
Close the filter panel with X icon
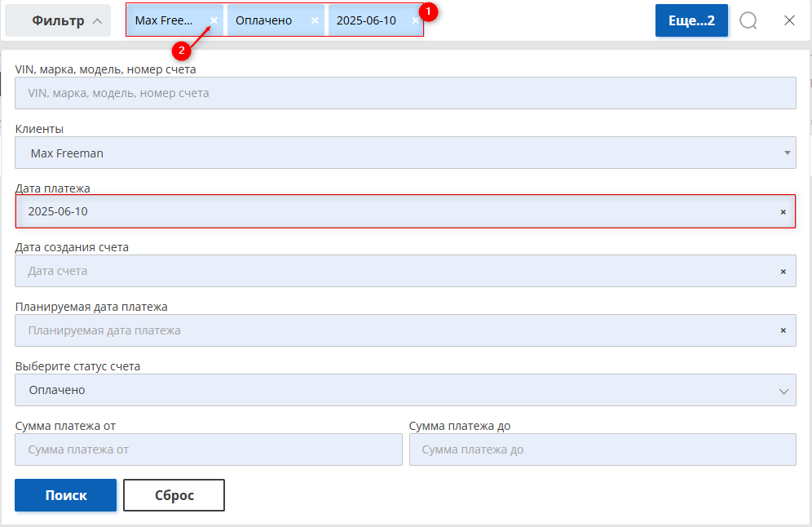[x=789, y=20]
